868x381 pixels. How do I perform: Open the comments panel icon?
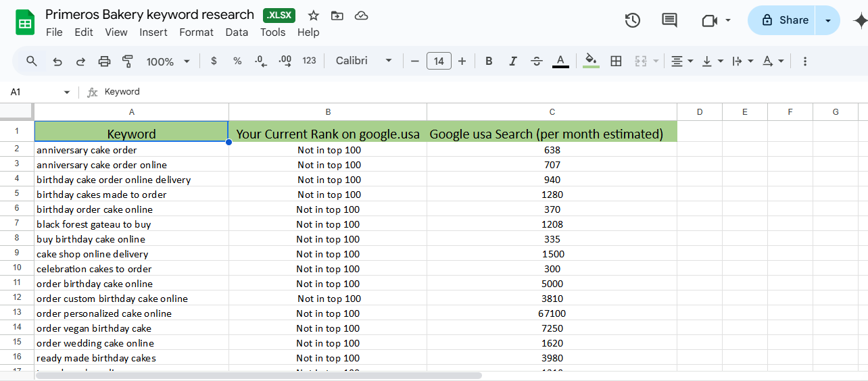coord(669,20)
